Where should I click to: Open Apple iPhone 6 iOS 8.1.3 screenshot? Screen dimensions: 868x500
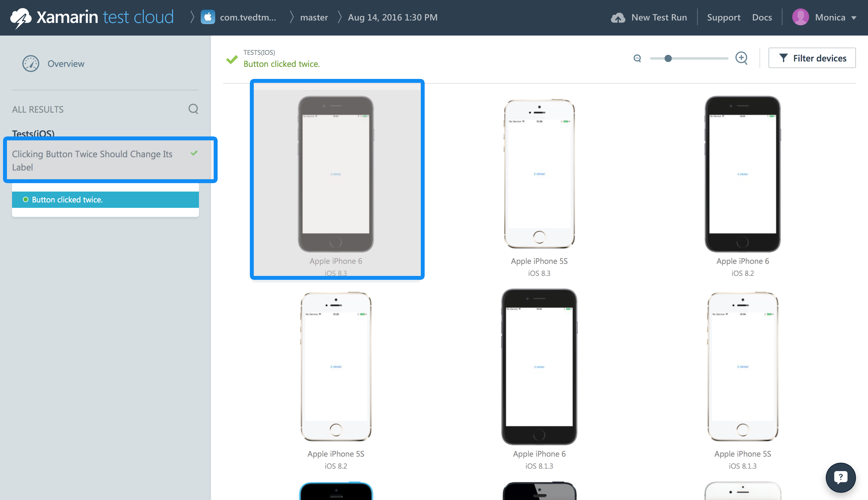(539, 367)
